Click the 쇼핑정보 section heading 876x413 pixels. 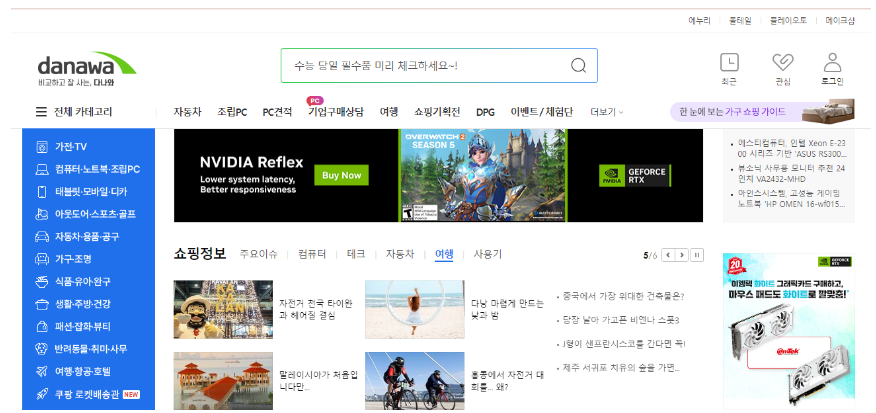tap(199, 254)
